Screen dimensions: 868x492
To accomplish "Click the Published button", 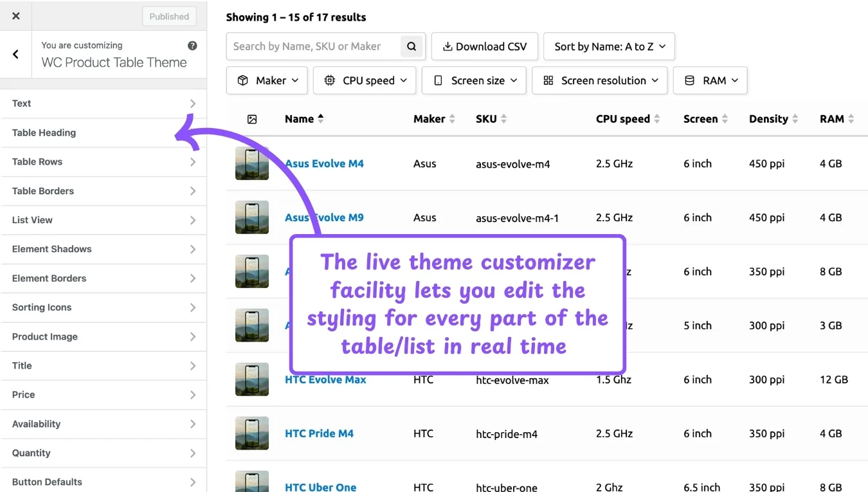I will tap(169, 17).
